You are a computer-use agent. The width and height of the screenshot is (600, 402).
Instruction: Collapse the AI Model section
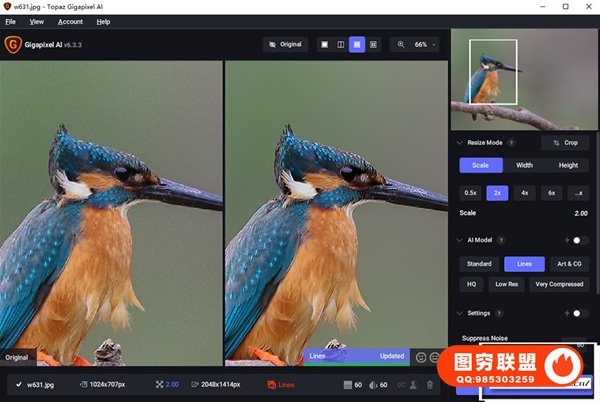pyautogui.click(x=460, y=241)
